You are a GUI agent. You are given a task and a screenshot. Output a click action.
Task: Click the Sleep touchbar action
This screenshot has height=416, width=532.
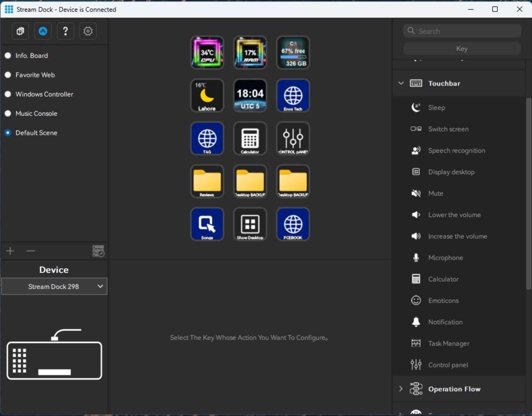pyautogui.click(x=436, y=107)
